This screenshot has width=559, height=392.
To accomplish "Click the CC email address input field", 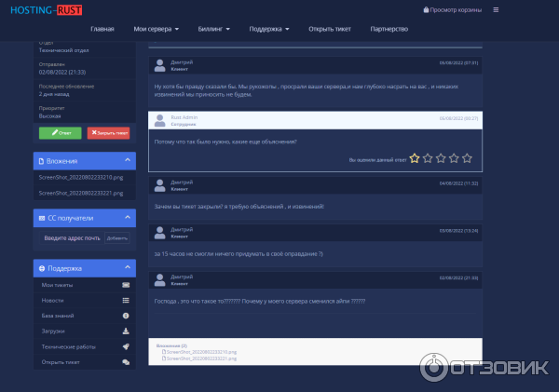I will pyautogui.click(x=73, y=237).
